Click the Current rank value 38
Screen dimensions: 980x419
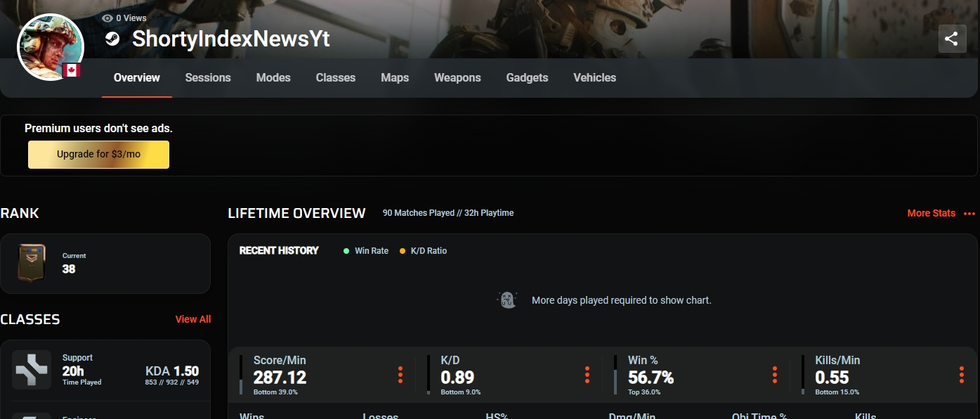(x=69, y=269)
